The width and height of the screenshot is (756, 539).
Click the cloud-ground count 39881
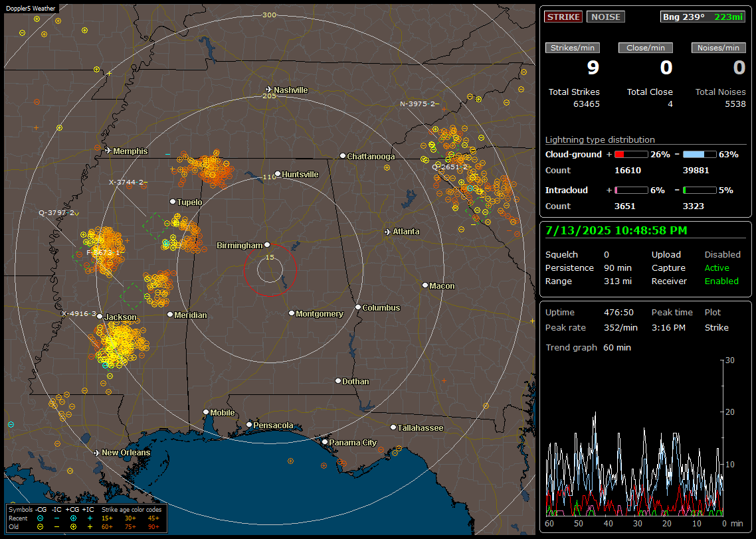(x=696, y=171)
